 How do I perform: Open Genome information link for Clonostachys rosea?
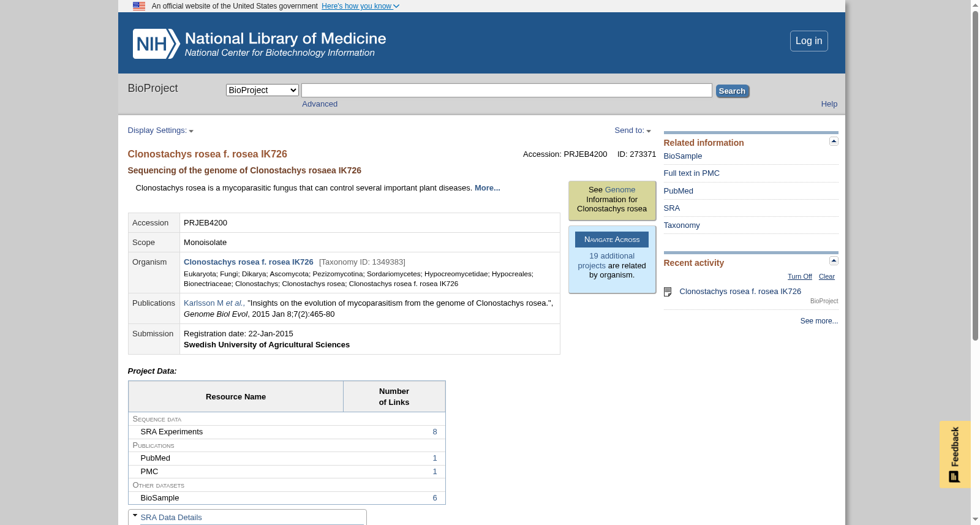[620, 190]
